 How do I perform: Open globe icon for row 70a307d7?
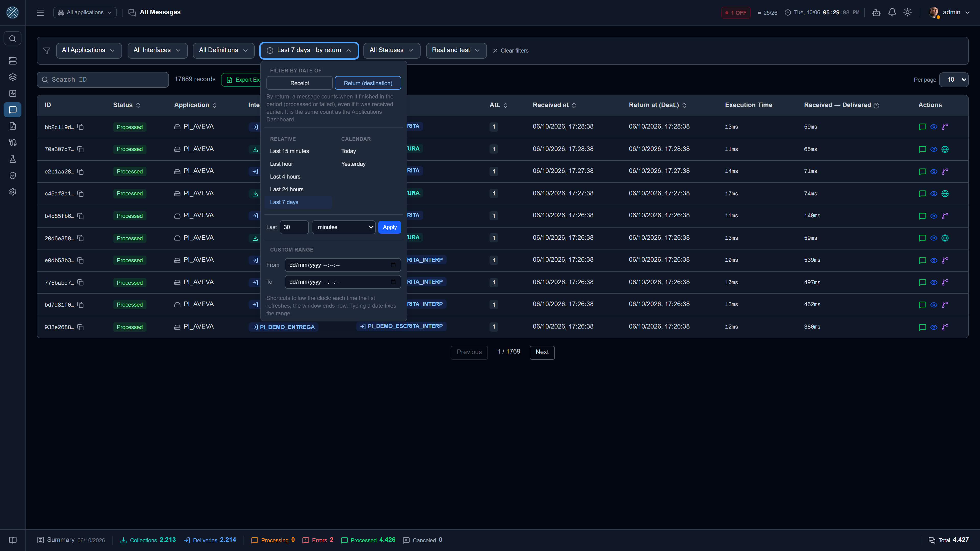pos(945,149)
